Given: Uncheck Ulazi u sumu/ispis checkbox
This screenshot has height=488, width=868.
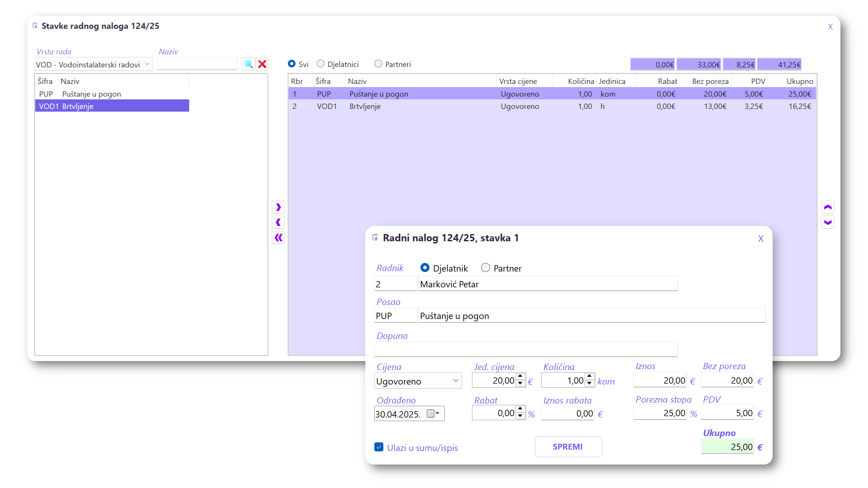Looking at the screenshot, I should 379,447.
